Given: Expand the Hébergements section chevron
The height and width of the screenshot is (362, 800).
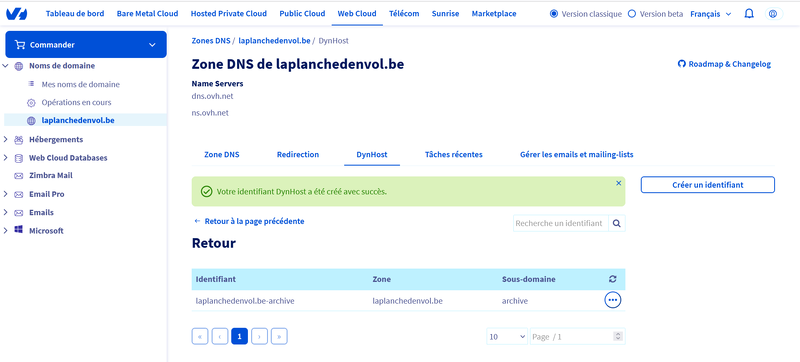Looking at the screenshot, I should 6,139.
